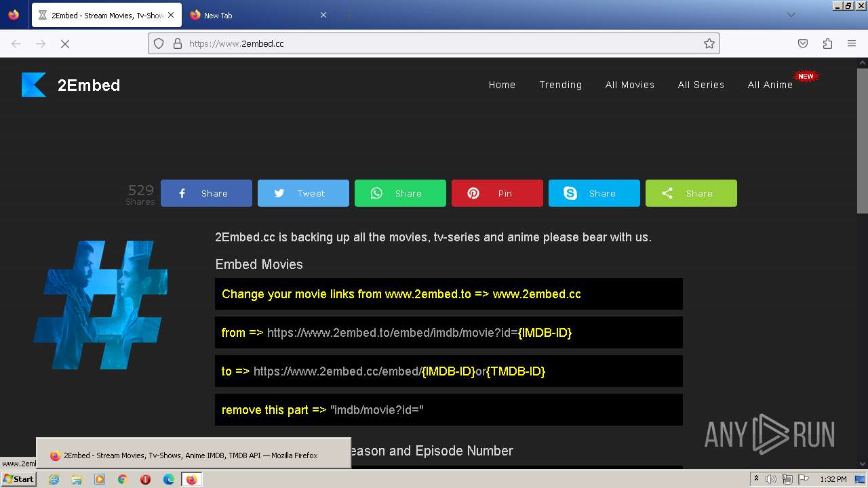
Task: Click the 1:32 PM clock
Action: [833, 479]
